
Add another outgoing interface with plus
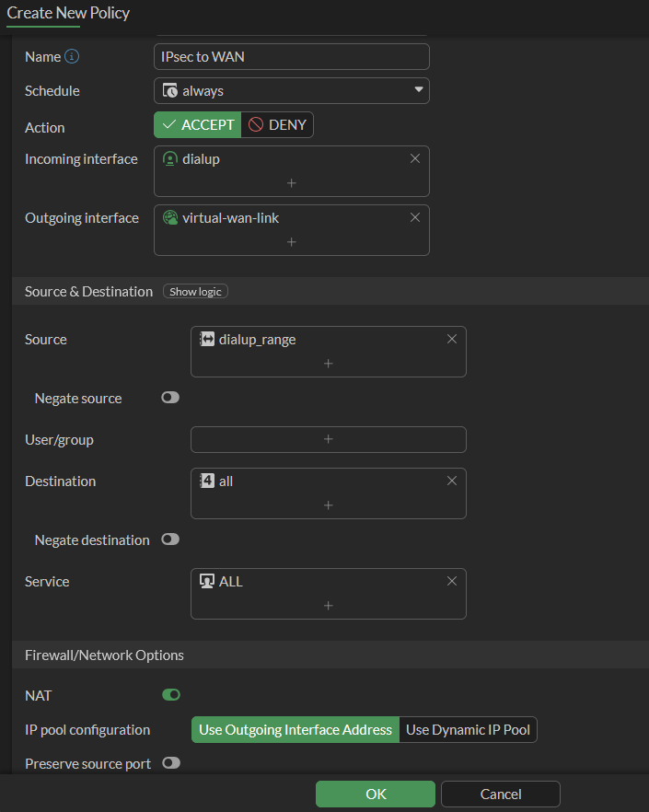(291, 242)
